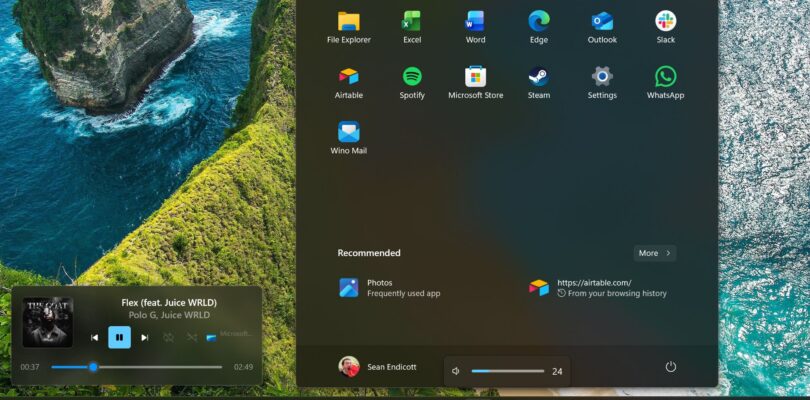Skip to the next track
This screenshot has height=400, width=810.
coord(145,337)
